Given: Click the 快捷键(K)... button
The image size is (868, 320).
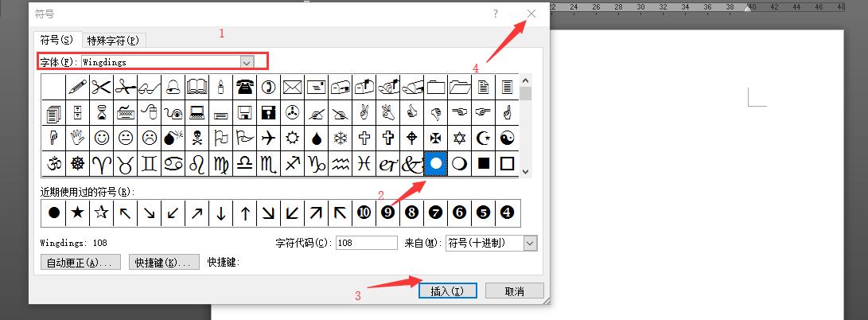Looking at the screenshot, I should click(164, 263).
